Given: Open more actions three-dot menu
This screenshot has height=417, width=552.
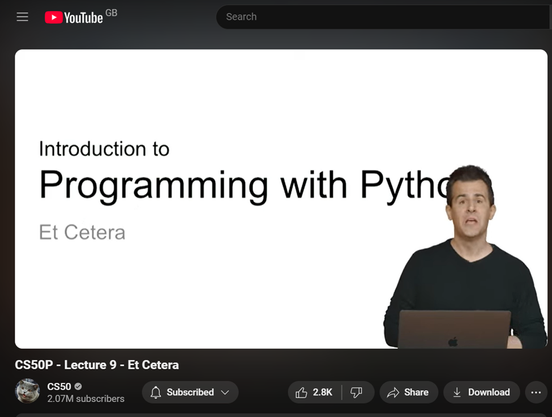Looking at the screenshot, I should click(x=536, y=392).
